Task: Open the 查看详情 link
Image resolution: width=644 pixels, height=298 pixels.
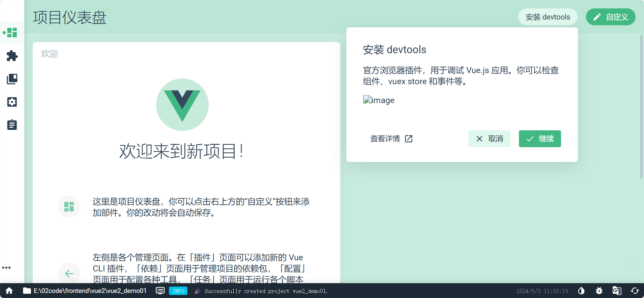Action: click(391, 139)
